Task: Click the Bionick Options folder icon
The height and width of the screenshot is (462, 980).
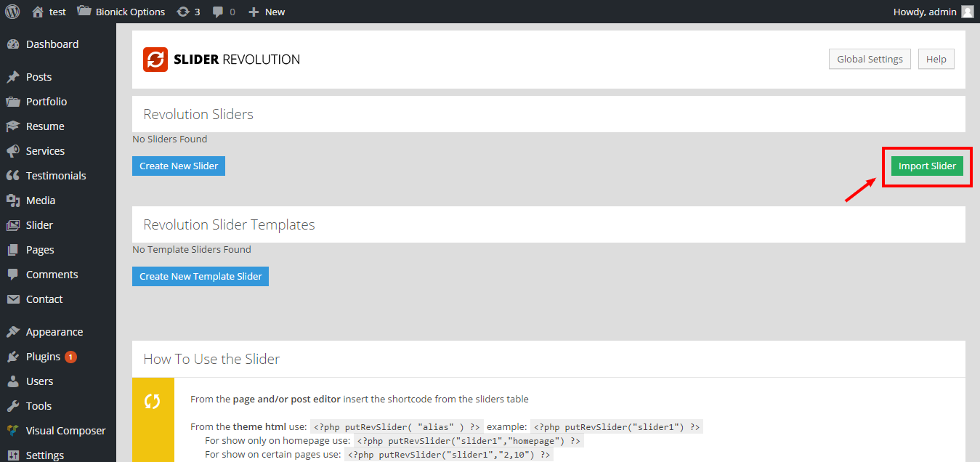Action: 84,12
